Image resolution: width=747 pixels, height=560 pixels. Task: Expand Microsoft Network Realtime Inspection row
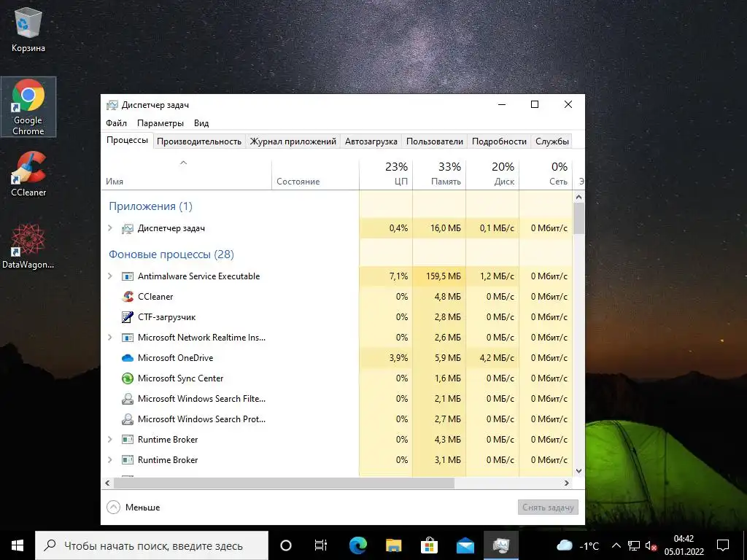tap(110, 338)
